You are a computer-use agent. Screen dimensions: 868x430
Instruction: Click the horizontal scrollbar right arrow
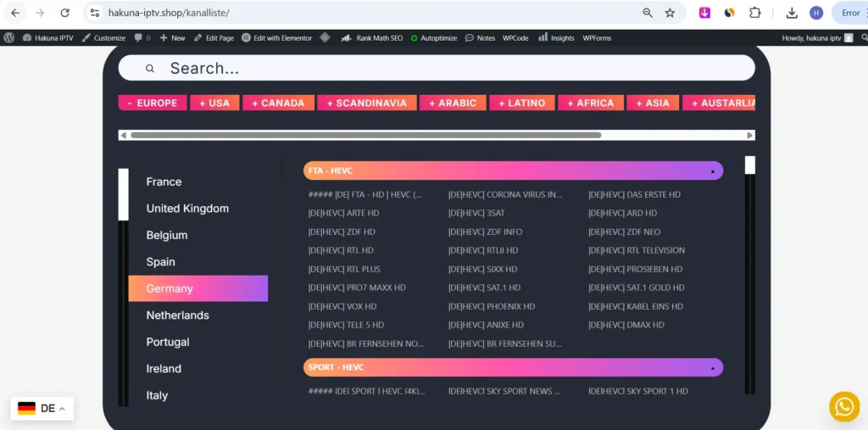point(750,135)
